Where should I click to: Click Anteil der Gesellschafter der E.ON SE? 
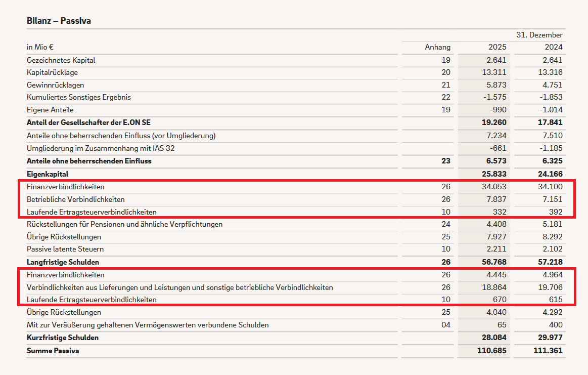(88, 122)
